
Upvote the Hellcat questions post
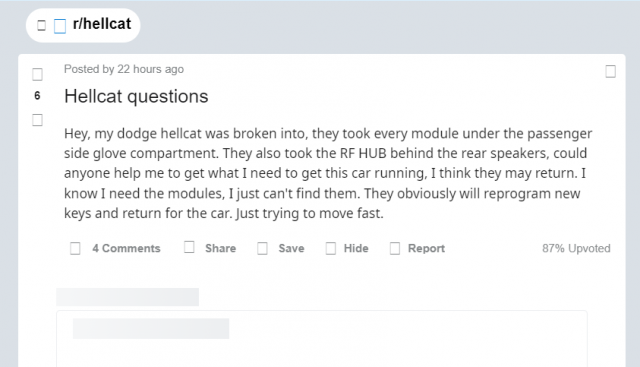coord(37,74)
